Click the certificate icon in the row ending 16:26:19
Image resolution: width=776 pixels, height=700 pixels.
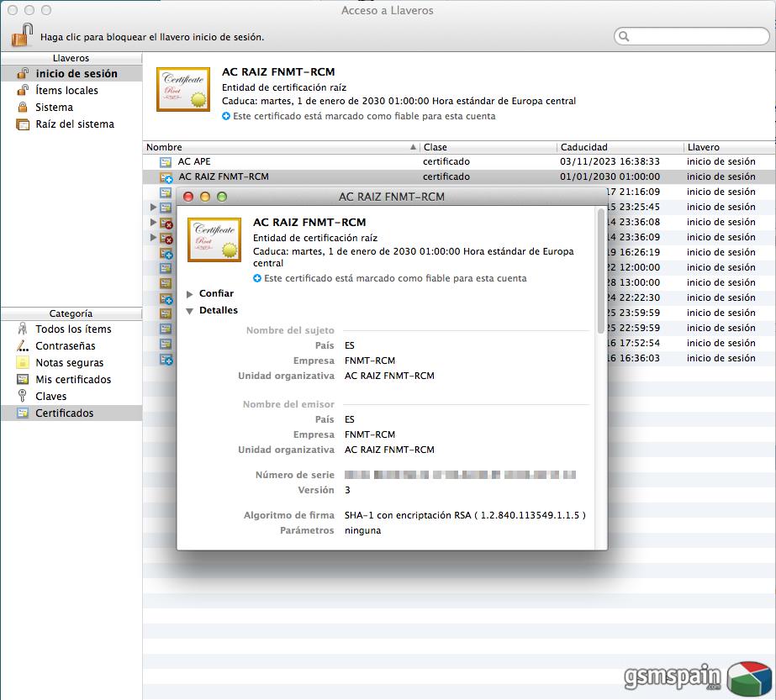click(x=166, y=253)
